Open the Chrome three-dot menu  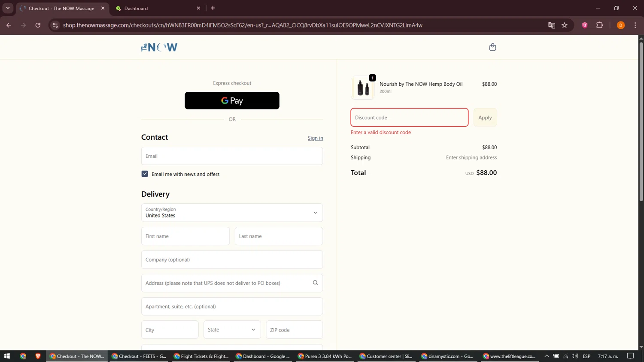tap(635, 25)
